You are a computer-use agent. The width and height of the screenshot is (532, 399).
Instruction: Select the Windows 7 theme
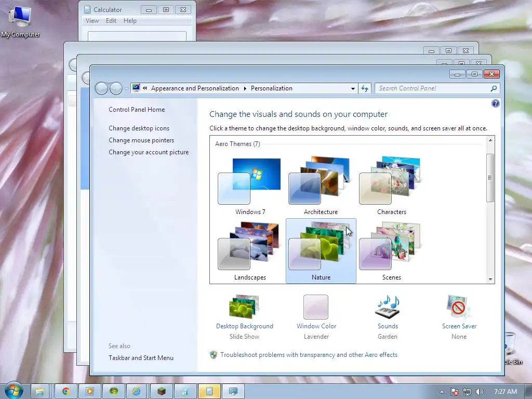pos(250,186)
